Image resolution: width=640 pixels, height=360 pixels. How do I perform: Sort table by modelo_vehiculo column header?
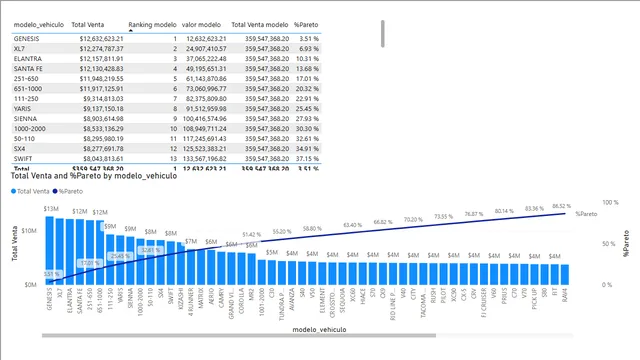click(x=39, y=25)
